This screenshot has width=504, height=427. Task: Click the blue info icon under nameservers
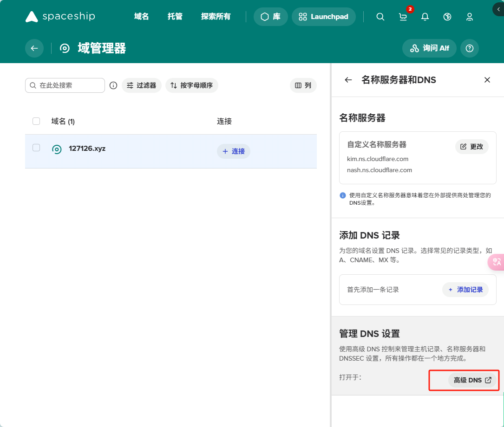pyautogui.click(x=343, y=195)
